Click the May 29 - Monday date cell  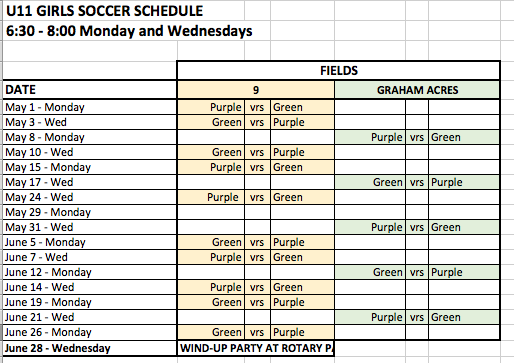(90, 212)
